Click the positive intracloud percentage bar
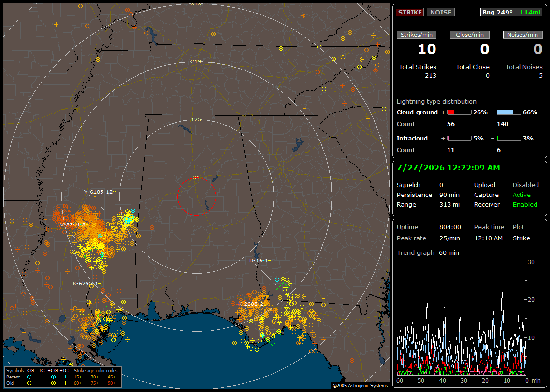Image resolution: width=550 pixels, height=392 pixels. point(459,139)
